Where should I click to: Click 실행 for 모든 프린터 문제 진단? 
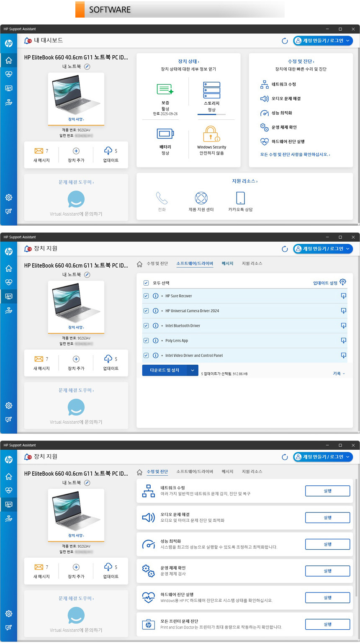(x=327, y=624)
